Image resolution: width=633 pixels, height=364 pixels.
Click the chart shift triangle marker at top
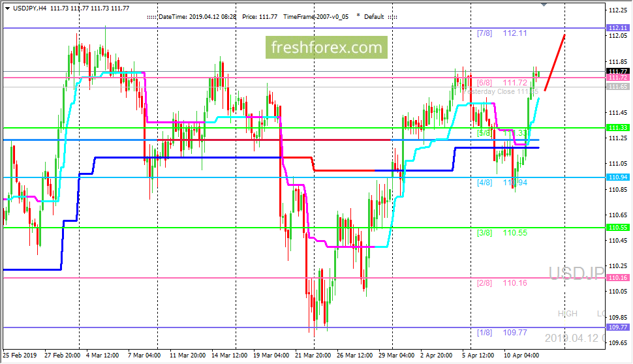pos(544,5)
